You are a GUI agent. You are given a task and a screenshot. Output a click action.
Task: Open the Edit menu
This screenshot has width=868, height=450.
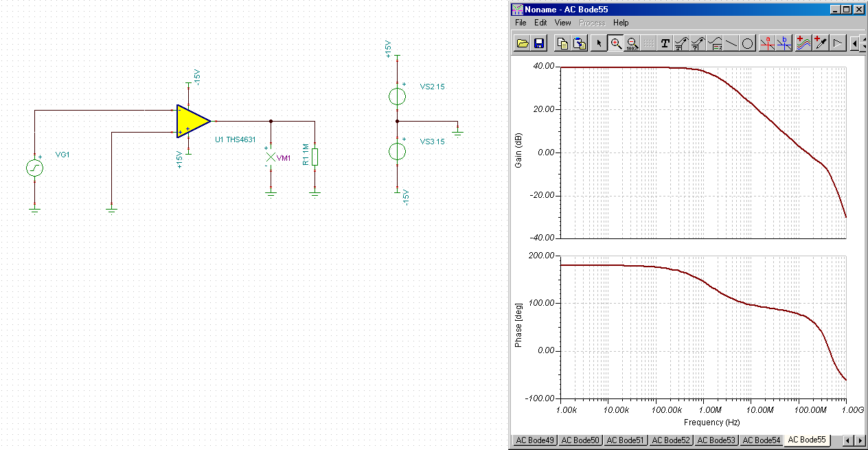pyautogui.click(x=540, y=23)
